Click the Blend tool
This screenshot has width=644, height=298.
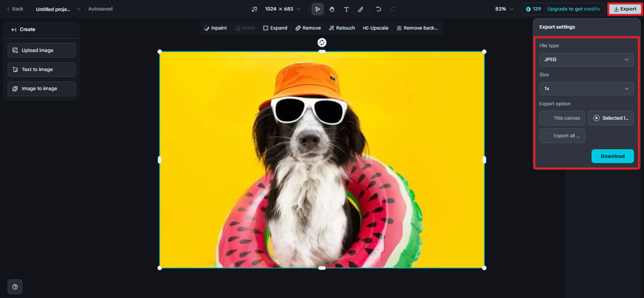245,28
